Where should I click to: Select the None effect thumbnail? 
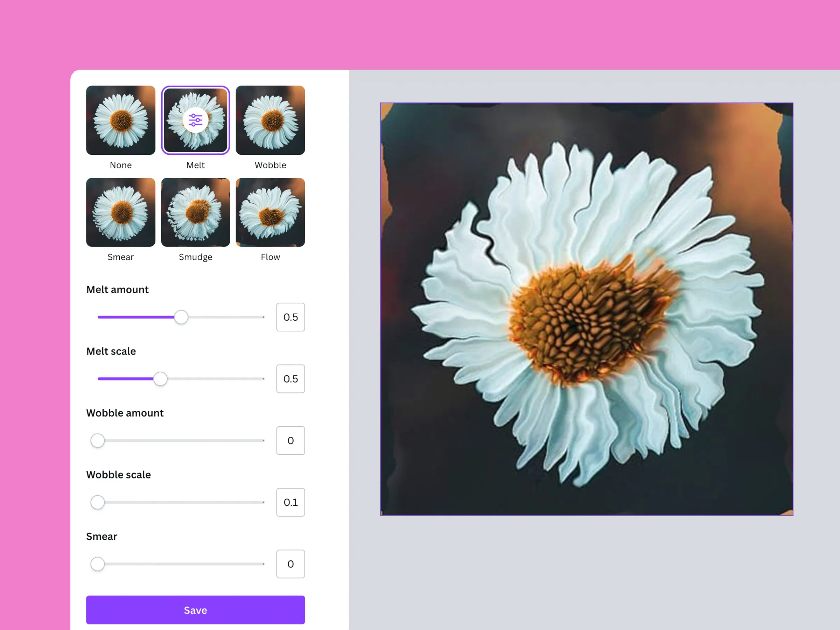[x=121, y=120]
